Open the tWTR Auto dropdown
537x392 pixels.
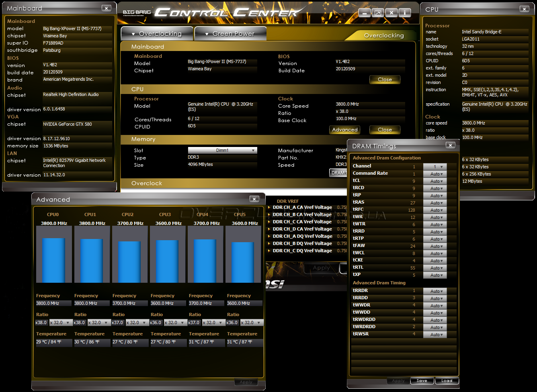click(x=435, y=225)
